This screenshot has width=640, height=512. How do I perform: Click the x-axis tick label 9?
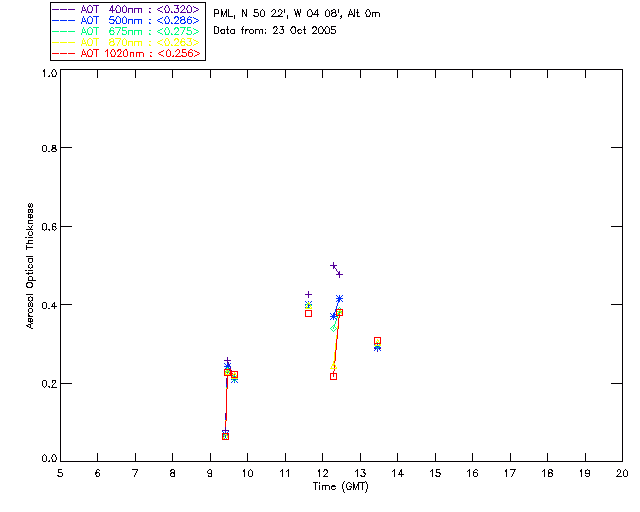pos(210,474)
